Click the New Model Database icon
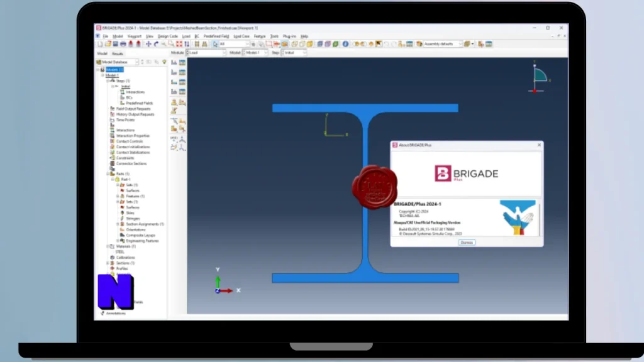The width and height of the screenshot is (644, 362). coord(100,44)
